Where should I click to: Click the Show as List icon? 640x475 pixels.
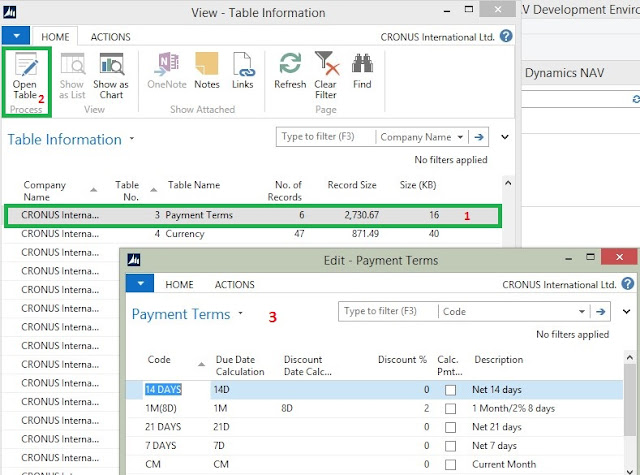click(72, 65)
